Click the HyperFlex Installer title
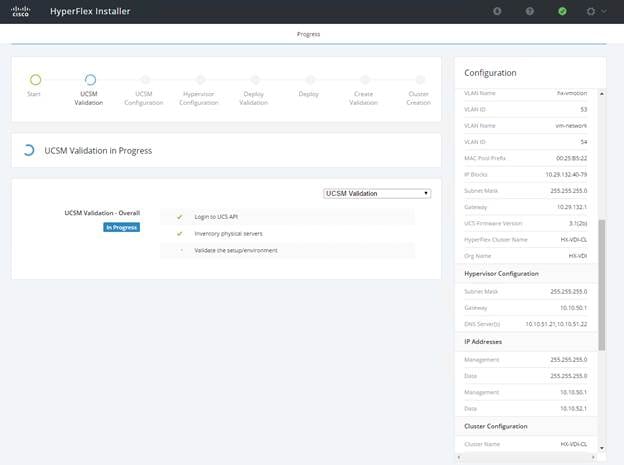This screenshot has height=465, width=624. (90, 11)
